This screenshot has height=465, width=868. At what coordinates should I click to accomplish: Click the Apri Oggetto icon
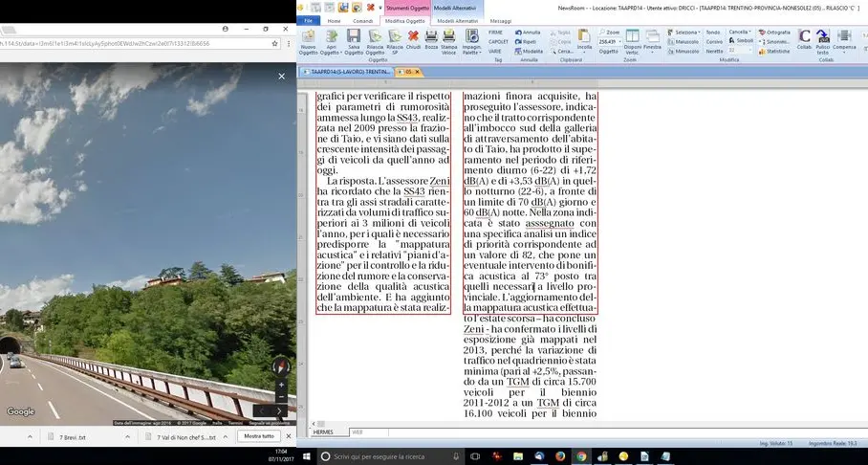click(x=331, y=42)
